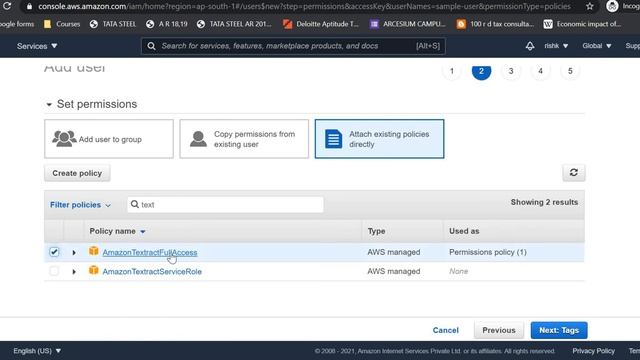
Task: Open the AmazonTextractServiceRole policy link
Action: click(x=152, y=271)
